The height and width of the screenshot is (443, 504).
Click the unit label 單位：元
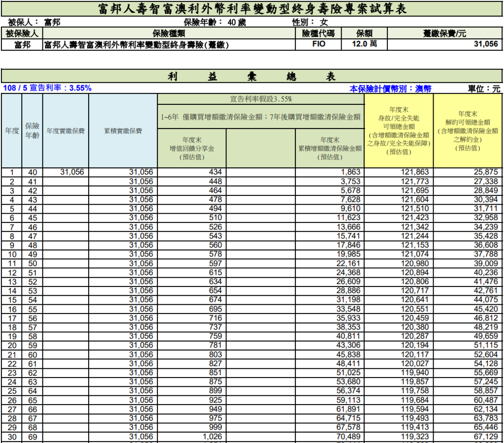484,89
